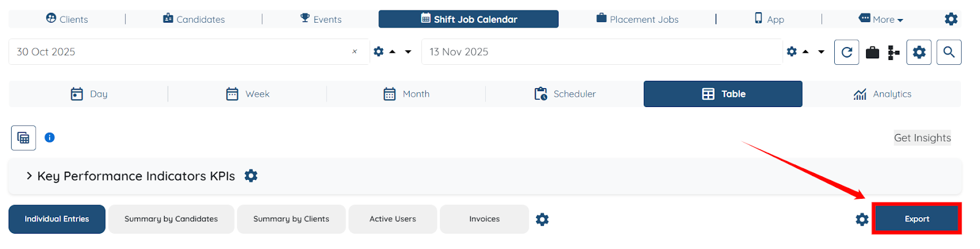
Task: Open Key Performance Indicators KPIs gear settings
Action: 251,176
